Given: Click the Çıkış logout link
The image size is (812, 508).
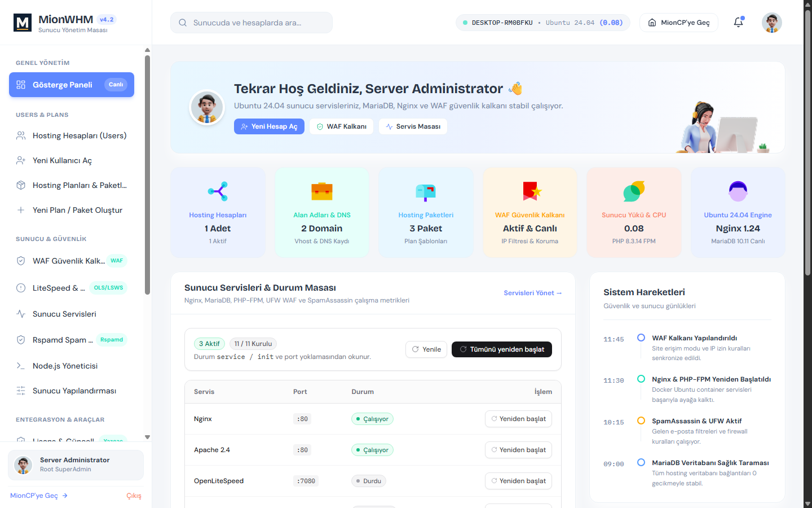Looking at the screenshot, I should 134,496.
